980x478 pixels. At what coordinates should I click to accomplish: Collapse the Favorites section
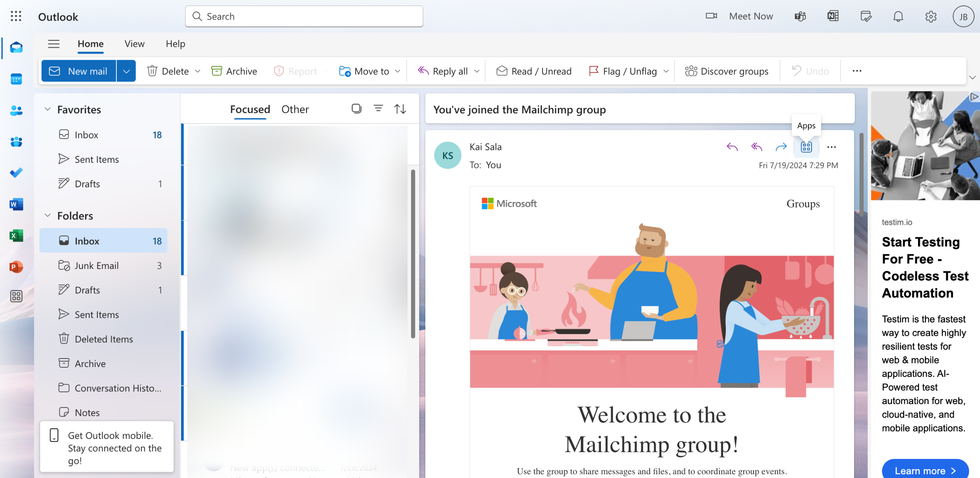[x=47, y=110]
